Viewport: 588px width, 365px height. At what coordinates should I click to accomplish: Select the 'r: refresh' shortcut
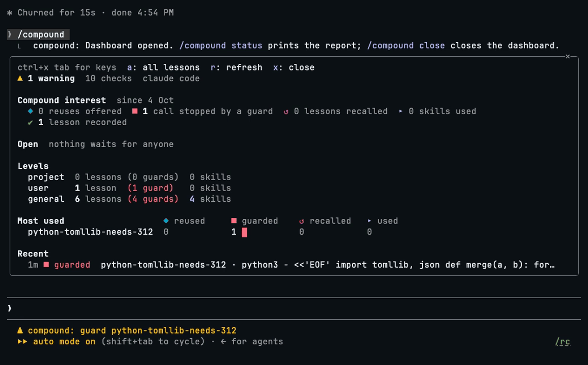tap(236, 67)
